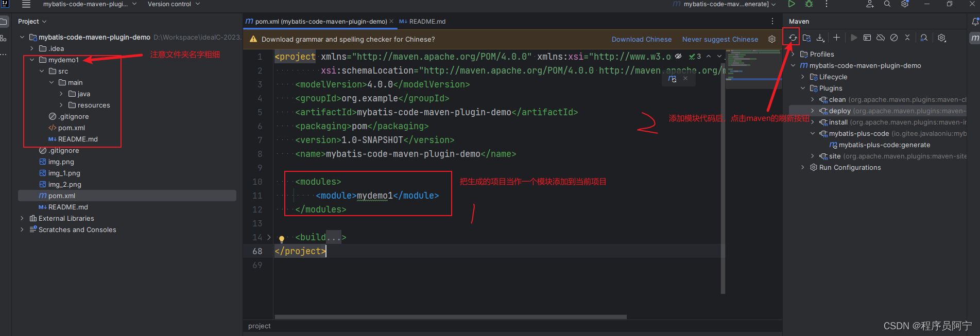
Task: Click the 3 typos inspection indicator
Action: click(x=695, y=56)
